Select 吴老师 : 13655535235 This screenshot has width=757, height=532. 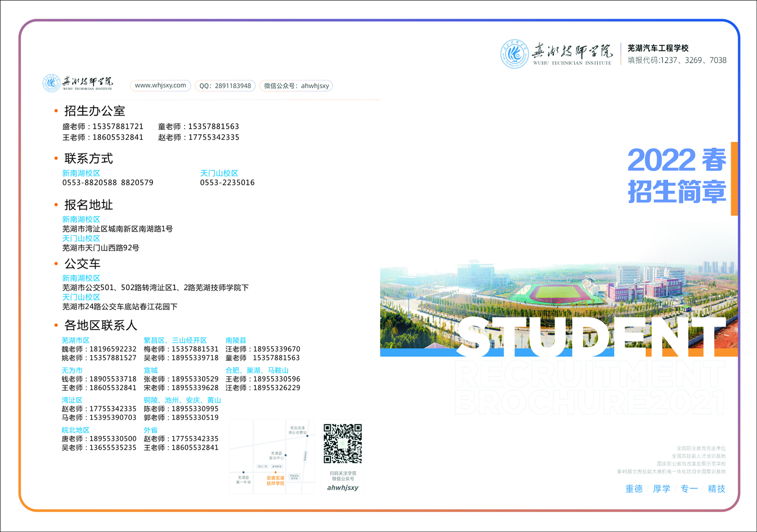99,448
